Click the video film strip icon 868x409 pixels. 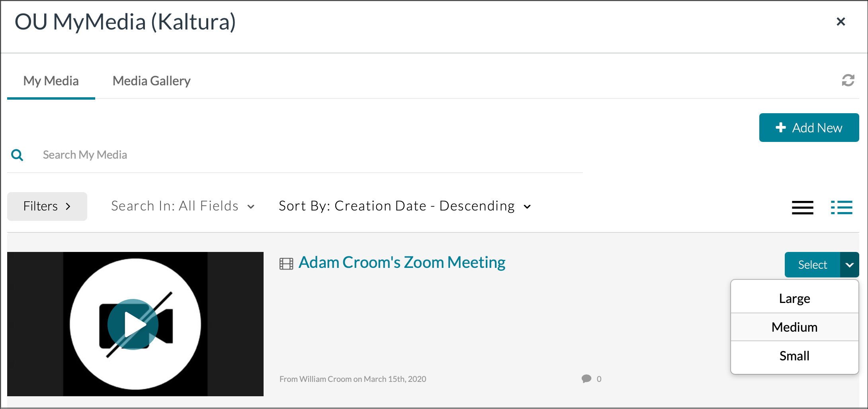pos(286,264)
